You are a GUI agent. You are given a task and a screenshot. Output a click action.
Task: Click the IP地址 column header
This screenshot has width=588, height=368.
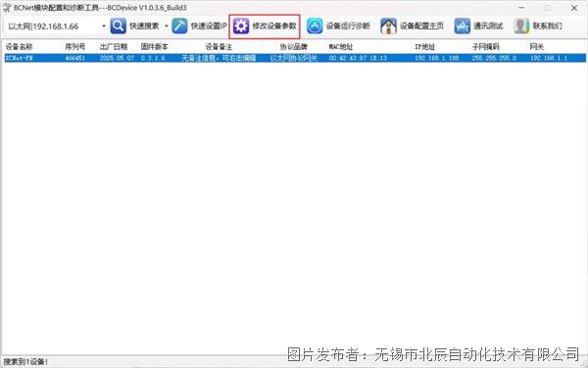(x=425, y=47)
